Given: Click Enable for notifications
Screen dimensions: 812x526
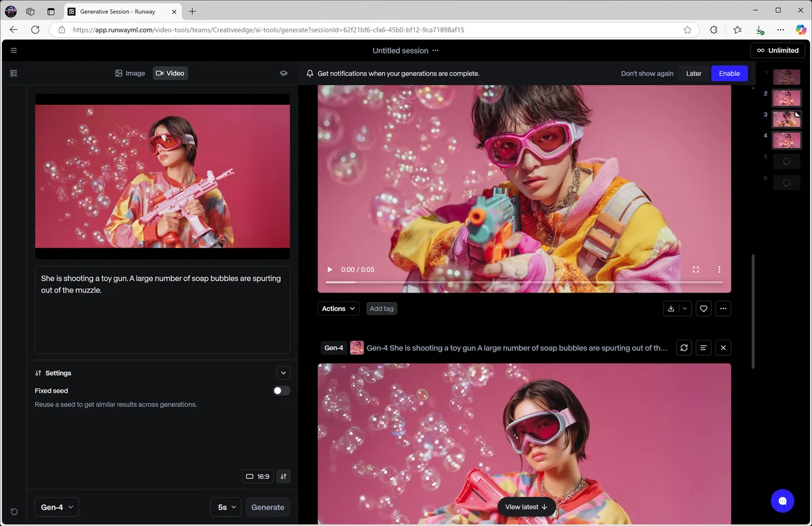Looking at the screenshot, I should [729, 73].
